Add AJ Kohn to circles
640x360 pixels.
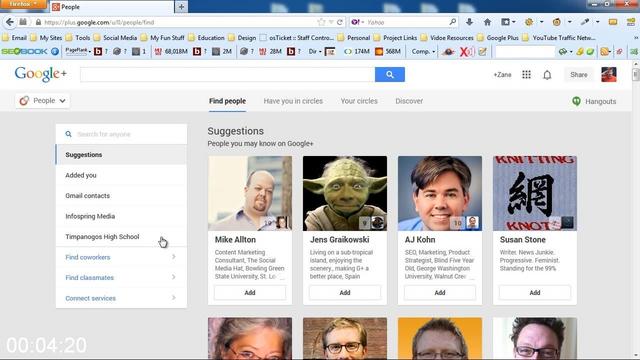coord(440,293)
